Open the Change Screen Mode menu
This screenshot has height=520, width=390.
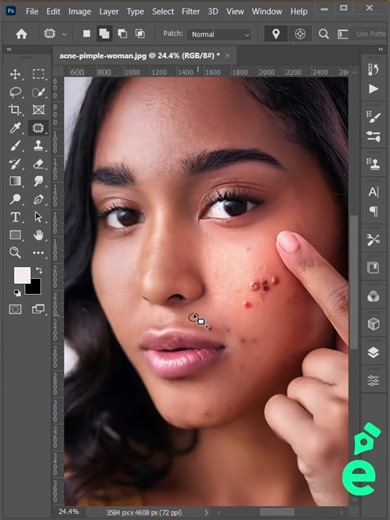(x=38, y=309)
